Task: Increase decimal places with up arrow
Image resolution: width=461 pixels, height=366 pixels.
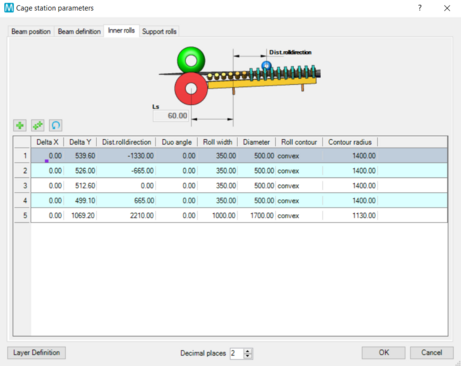Action: [248, 351]
